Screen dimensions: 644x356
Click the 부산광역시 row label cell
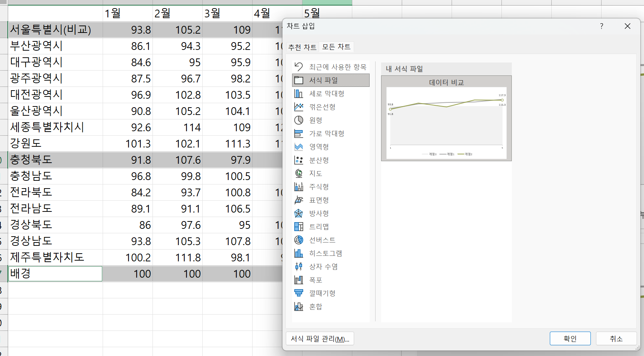pos(55,46)
